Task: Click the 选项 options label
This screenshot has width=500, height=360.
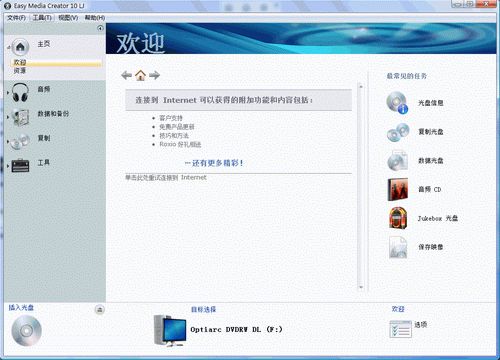Action: click(421, 324)
